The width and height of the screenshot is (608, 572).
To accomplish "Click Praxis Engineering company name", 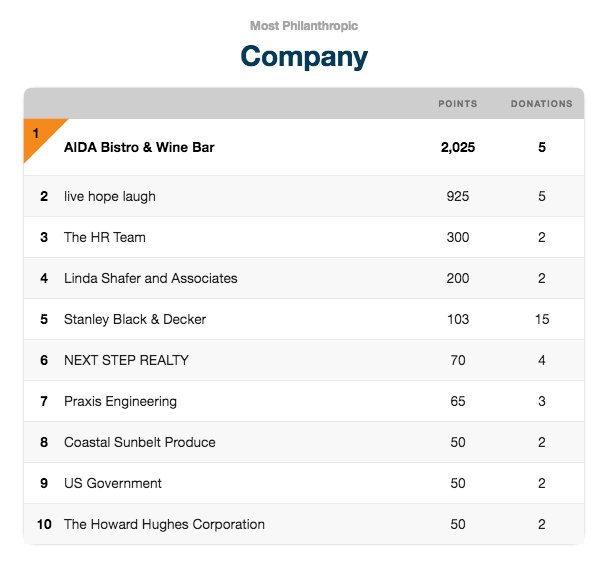I will click(x=120, y=401).
